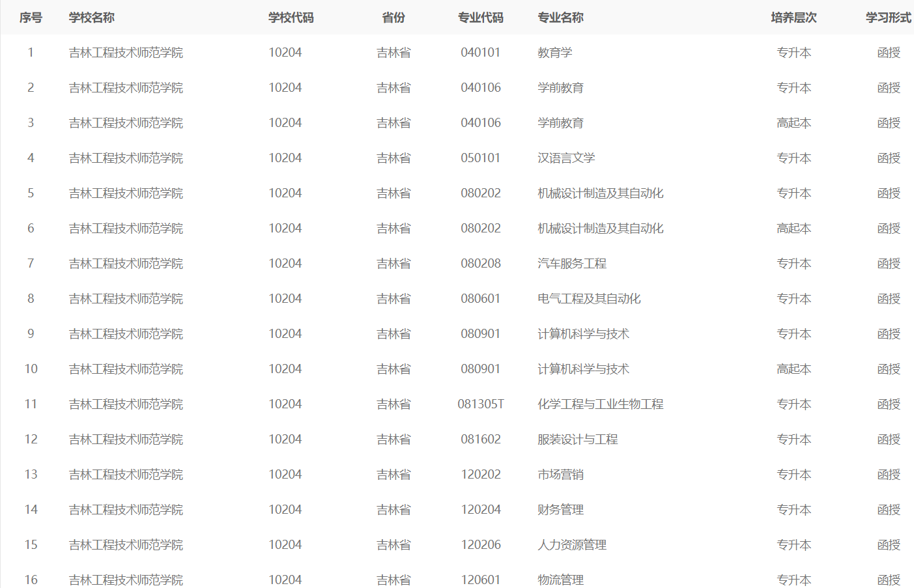This screenshot has height=588, width=914.
Task: Click the 培养层次 column header
Action: click(793, 18)
